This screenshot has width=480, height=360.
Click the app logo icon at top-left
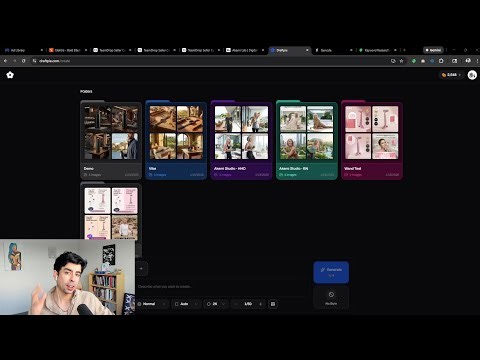pos(10,75)
